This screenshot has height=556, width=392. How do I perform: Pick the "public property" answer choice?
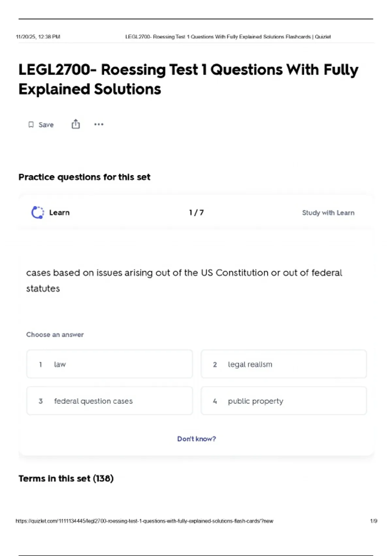[x=284, y=401]
